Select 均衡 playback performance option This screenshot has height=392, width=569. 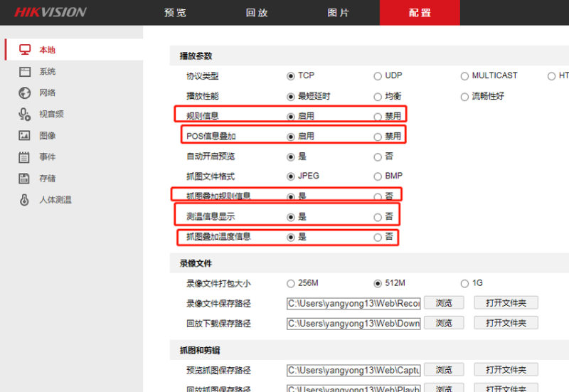378,96
